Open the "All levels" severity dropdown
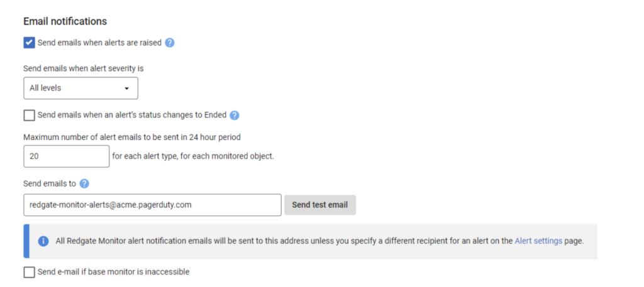 80,89
